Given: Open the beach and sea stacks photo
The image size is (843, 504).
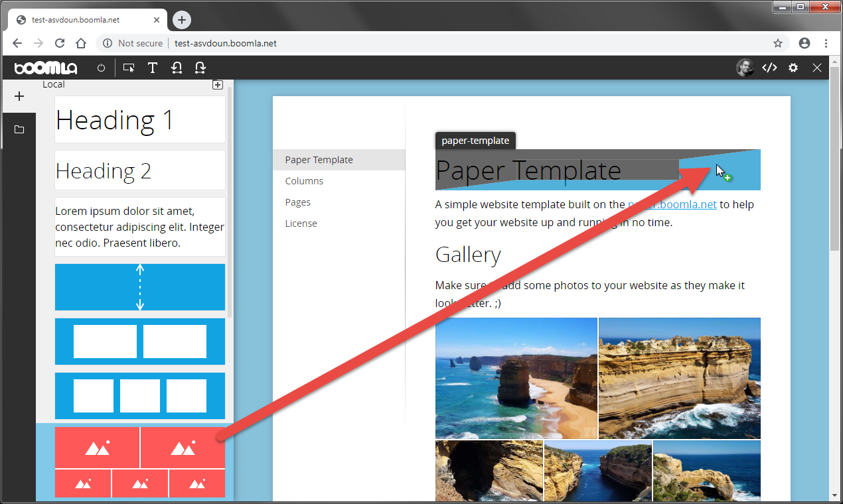Looking at the screenshot, I should 516,378.
